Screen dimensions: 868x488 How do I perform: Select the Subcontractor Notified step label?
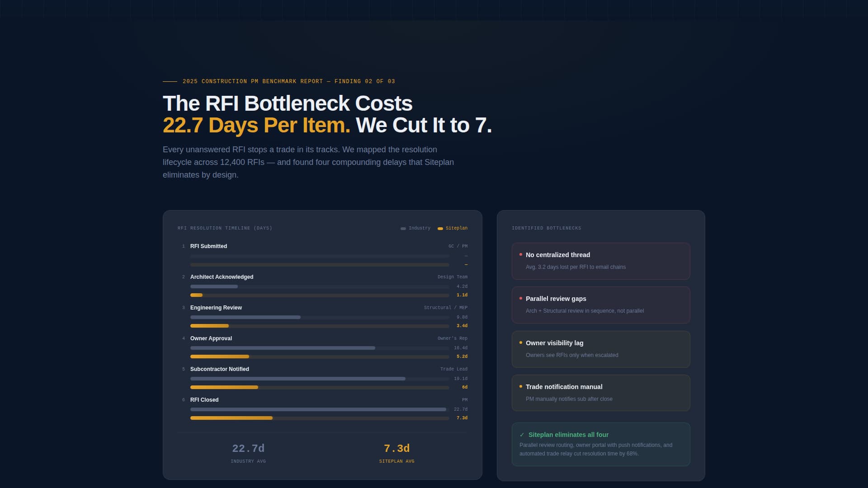(220, 369)
